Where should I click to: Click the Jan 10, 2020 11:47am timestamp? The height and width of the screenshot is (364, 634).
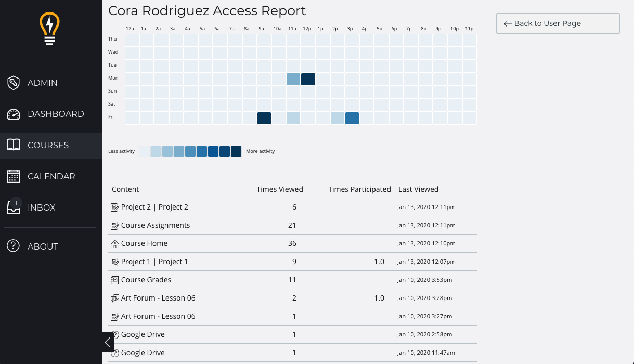tap(426, 353)
